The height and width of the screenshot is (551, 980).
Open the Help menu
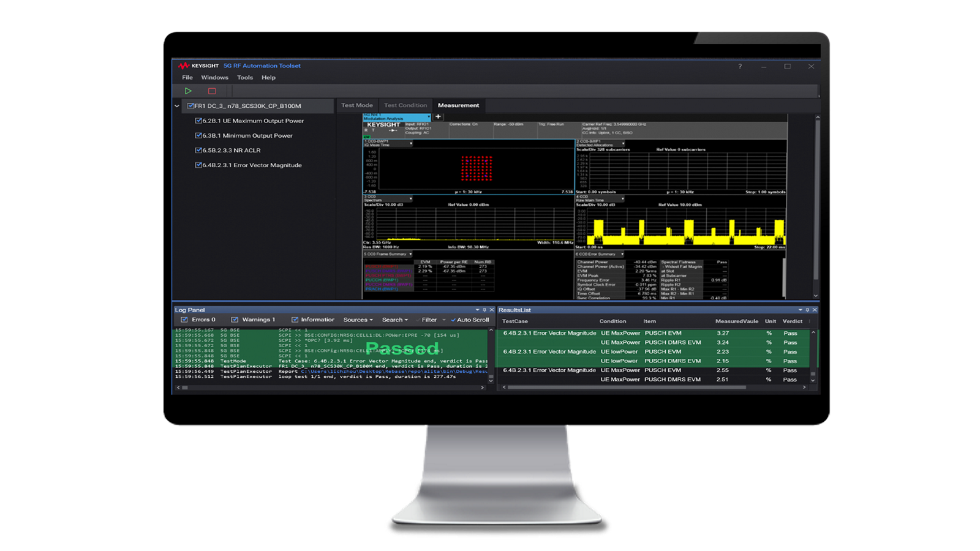click(x=268, y=78)
